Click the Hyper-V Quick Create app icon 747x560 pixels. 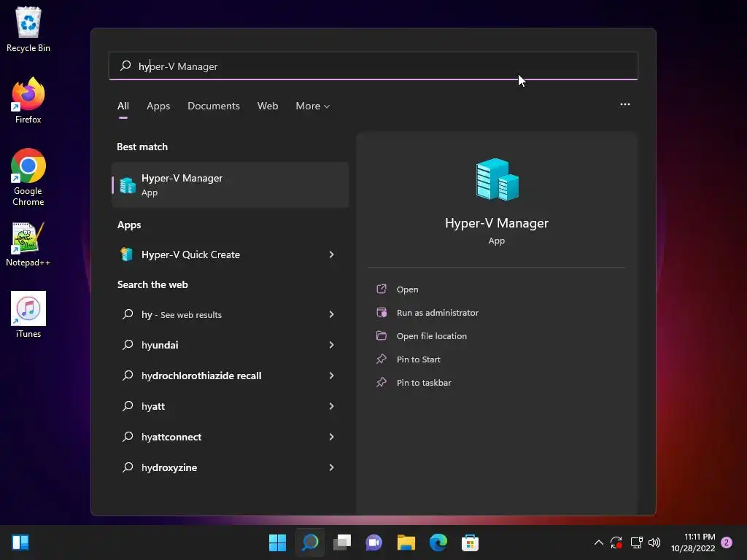(x=127, y=254)
